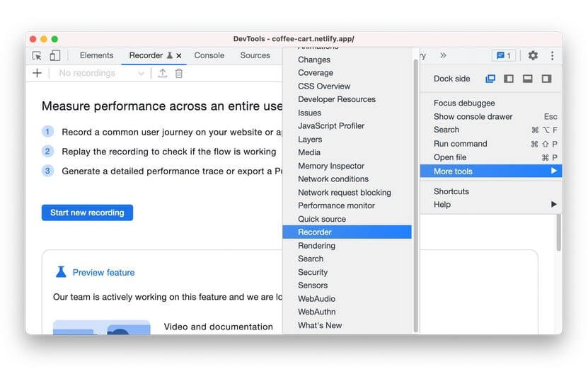This screenshot has height=384, width=588.
Task: Select undock into separate window option
Action: pos(490,79)
